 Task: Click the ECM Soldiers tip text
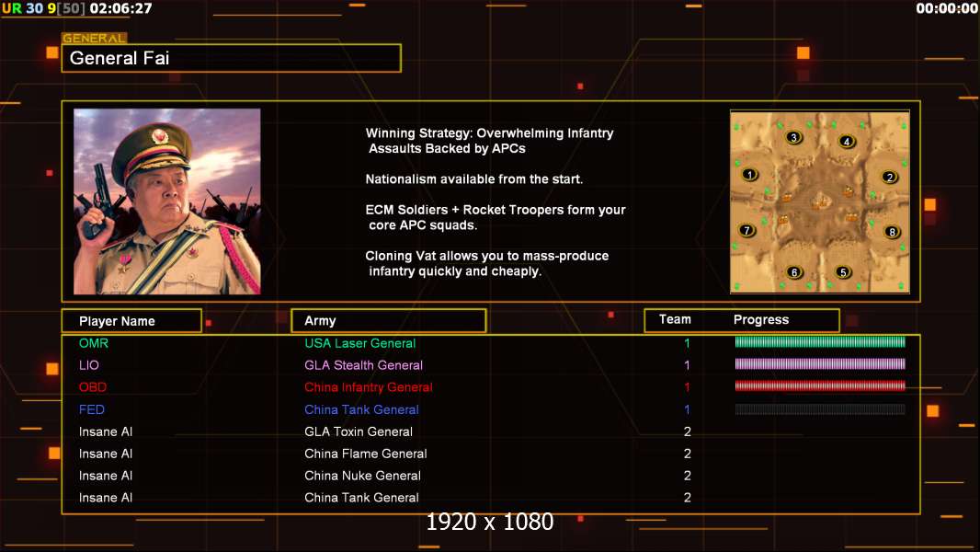click(496, 217)
